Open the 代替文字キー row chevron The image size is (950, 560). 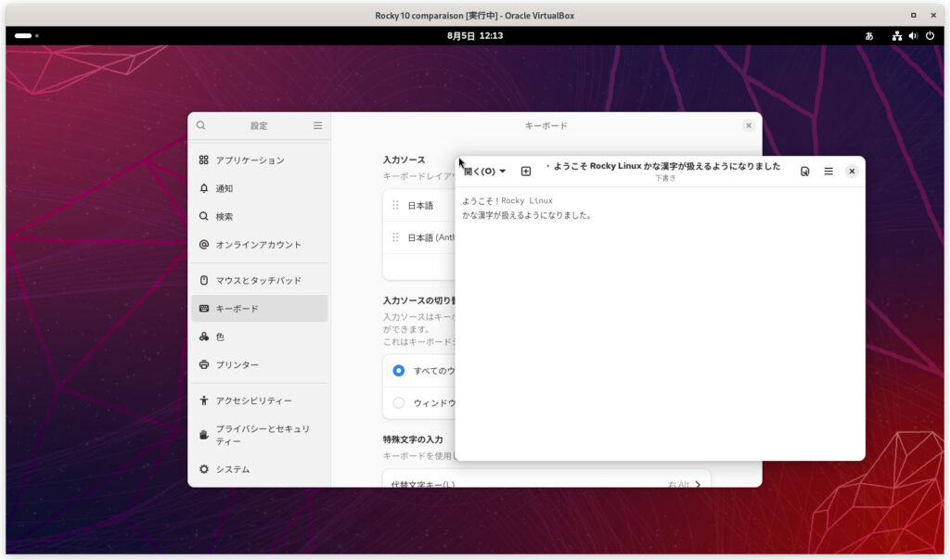(x=698, y=484)
